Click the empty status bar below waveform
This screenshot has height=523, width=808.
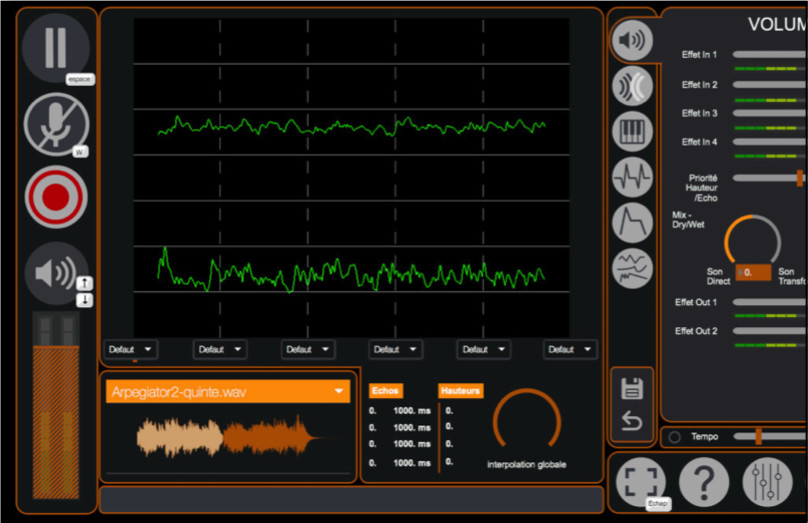coord(351,499)
